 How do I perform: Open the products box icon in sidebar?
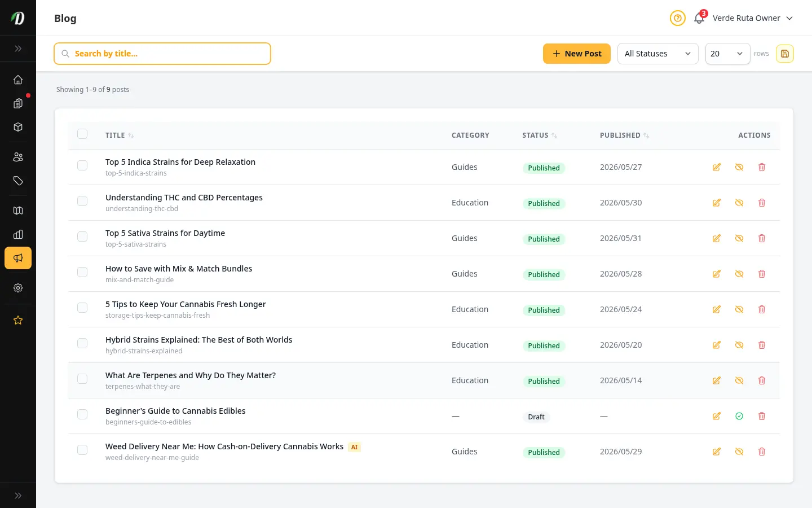18,127
